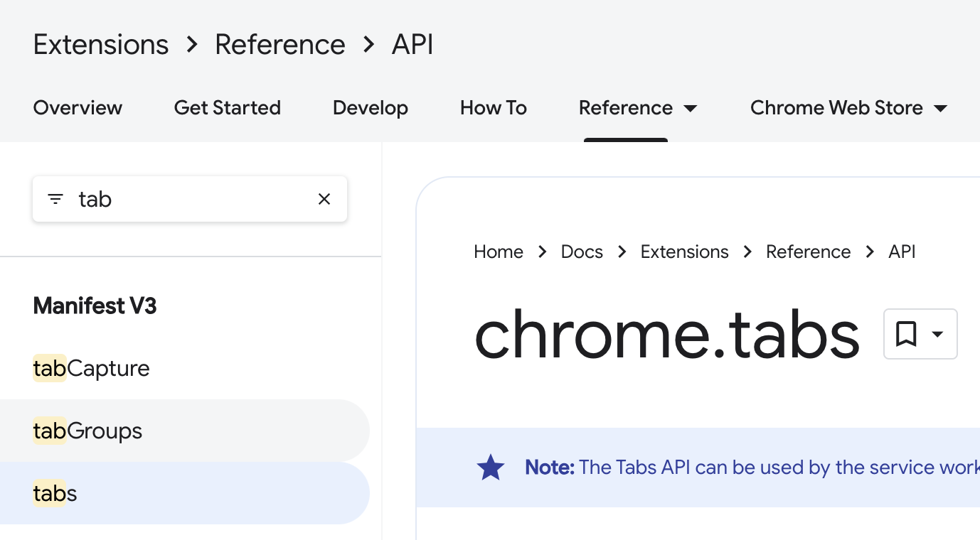The height and width of the screenshot is (540, 980).
Task: Switch to the Overview tab
Action: click(78, 108)
